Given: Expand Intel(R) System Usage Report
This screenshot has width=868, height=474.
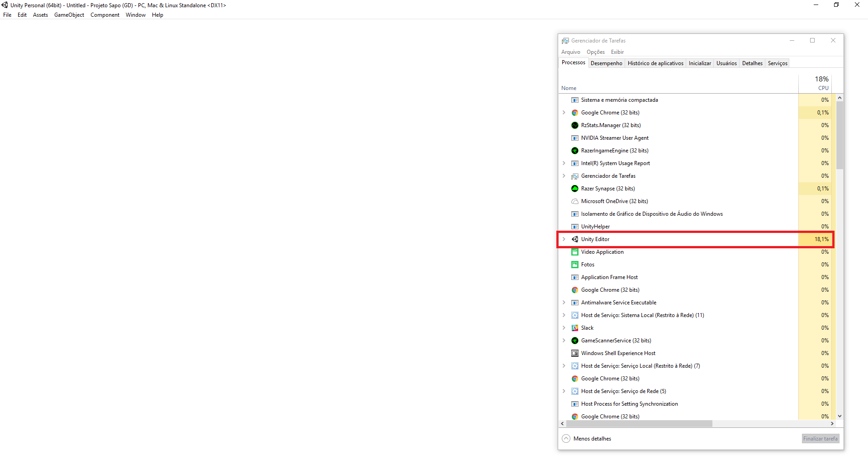Looking at the screenshot, I should (564, 163).
